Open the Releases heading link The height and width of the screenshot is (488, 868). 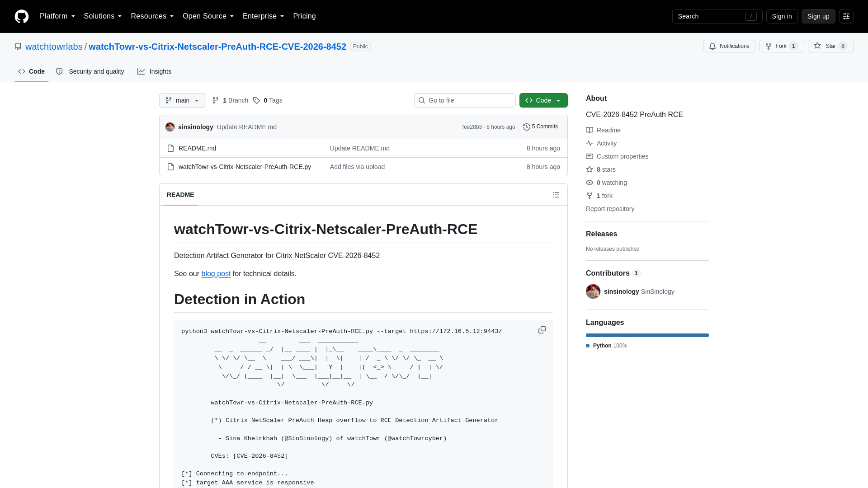pos(601,234)
